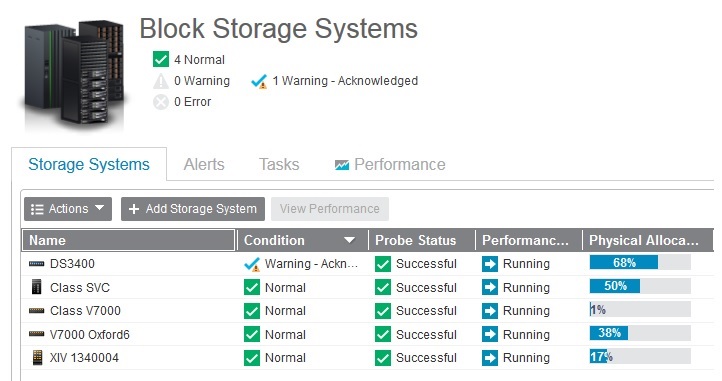Click the Class V7000 device icon
The width and height of the screenshot is (722, 381).
pyautogui.click(x=36, y=311)
